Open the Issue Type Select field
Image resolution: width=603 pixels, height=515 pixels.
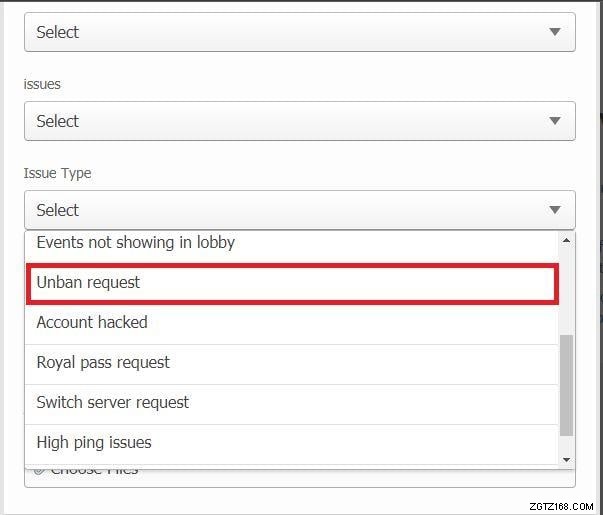tap(299, 210)
